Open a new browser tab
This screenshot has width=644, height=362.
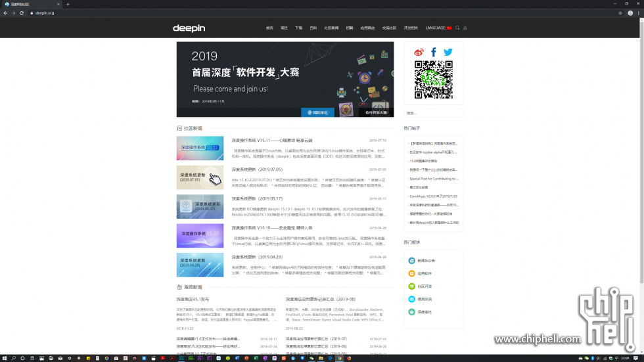pyautogui.click(x=68, y=4)
